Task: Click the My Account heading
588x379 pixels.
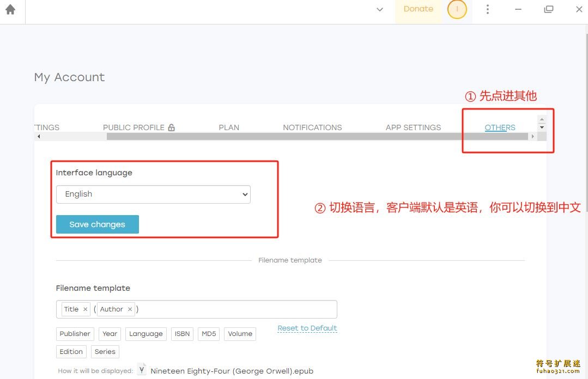Action: [x=69, y=77]
